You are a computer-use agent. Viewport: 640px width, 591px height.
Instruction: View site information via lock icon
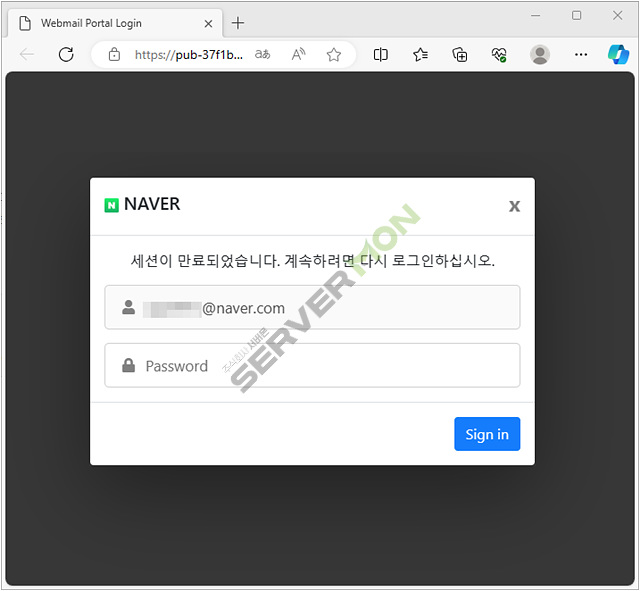pos(114,54)
